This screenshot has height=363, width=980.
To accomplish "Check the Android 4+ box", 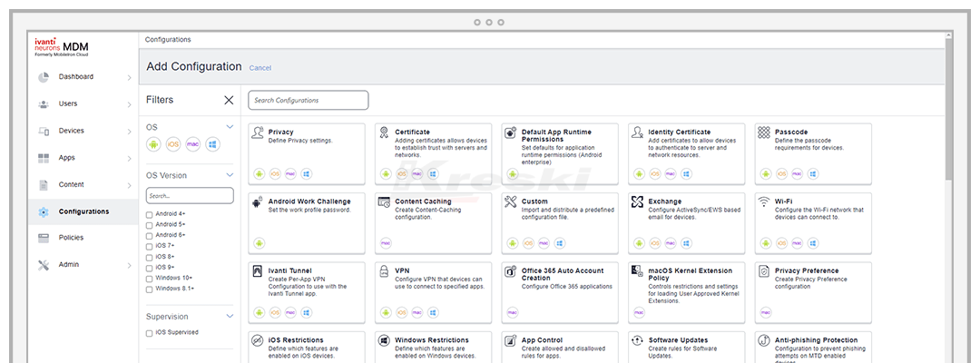I will 150,214.
